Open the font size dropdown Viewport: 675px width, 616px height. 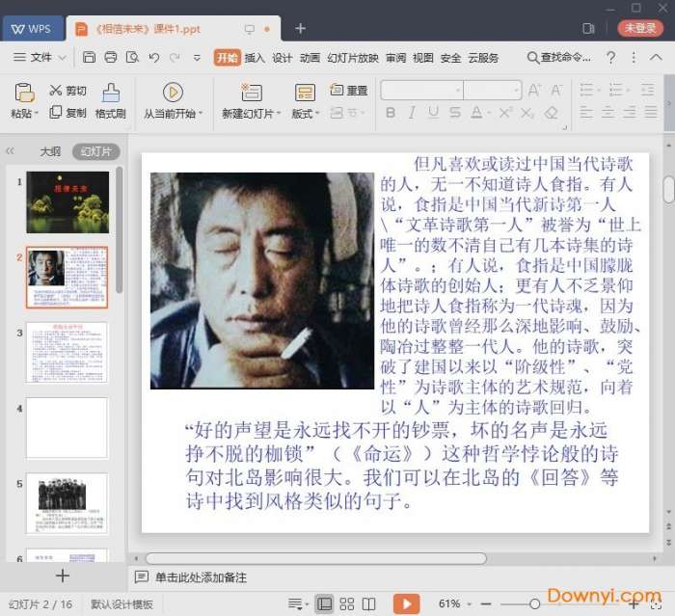(516, 91)
